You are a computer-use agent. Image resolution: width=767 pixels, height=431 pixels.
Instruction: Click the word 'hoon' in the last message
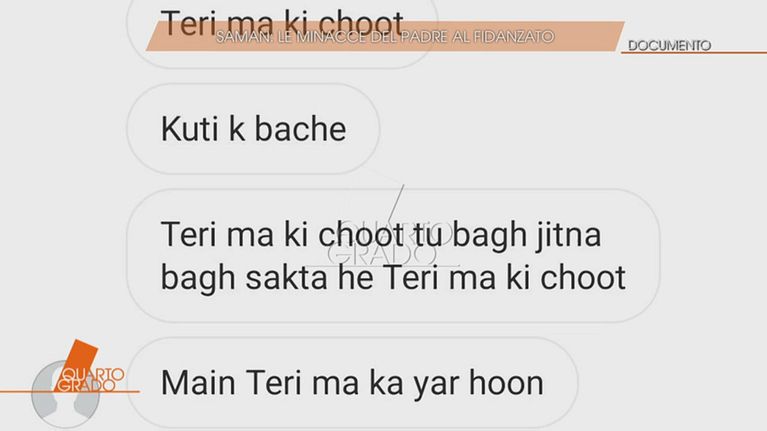point(506,383)
